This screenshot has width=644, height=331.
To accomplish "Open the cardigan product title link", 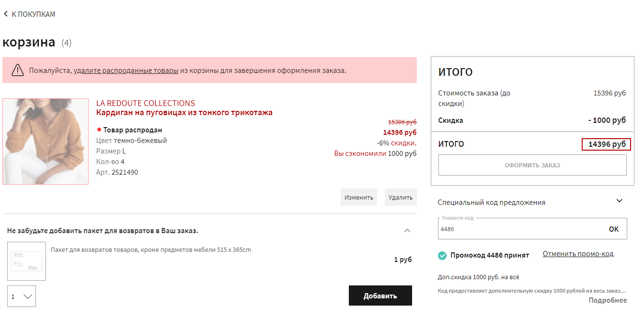I will click(x=184, y=113).
